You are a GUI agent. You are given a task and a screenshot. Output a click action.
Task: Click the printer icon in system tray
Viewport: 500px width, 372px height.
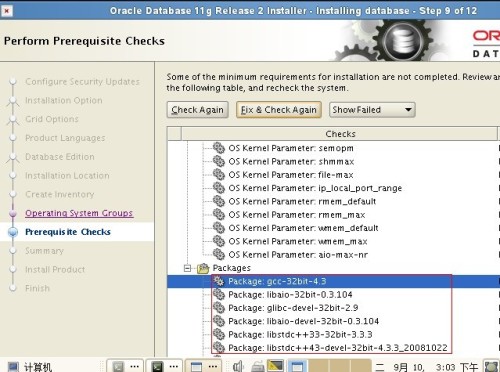[257, 367]
